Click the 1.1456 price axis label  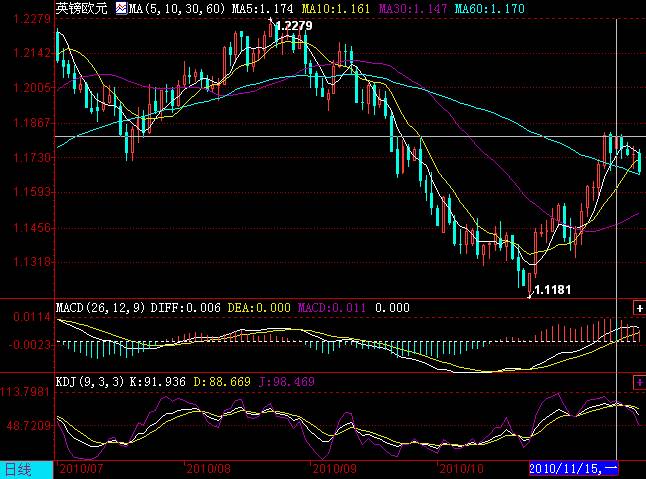coord(32,227)
